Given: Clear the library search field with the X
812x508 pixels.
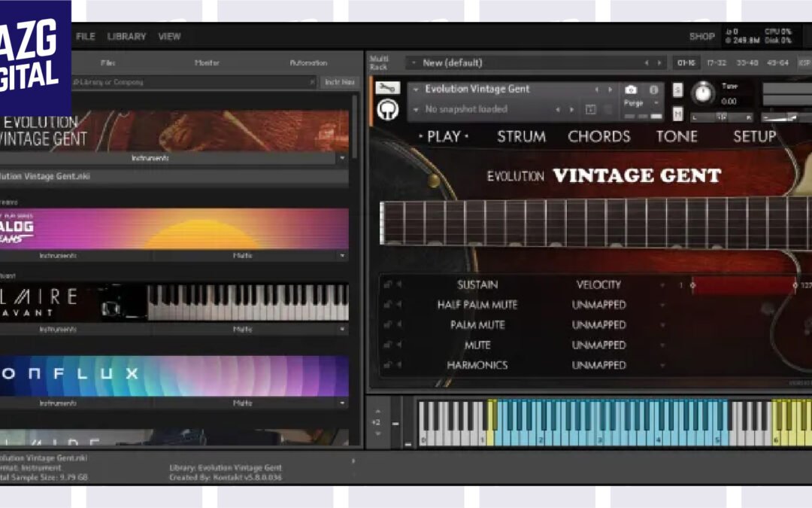Looking at the screenshot, I should point(312,82).
